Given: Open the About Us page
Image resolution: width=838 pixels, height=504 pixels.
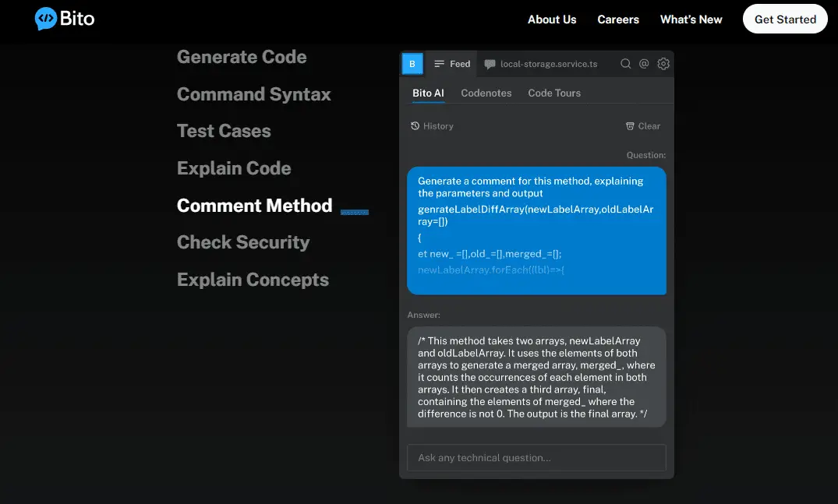Looking at the screenshot, I should coord(552,19).
